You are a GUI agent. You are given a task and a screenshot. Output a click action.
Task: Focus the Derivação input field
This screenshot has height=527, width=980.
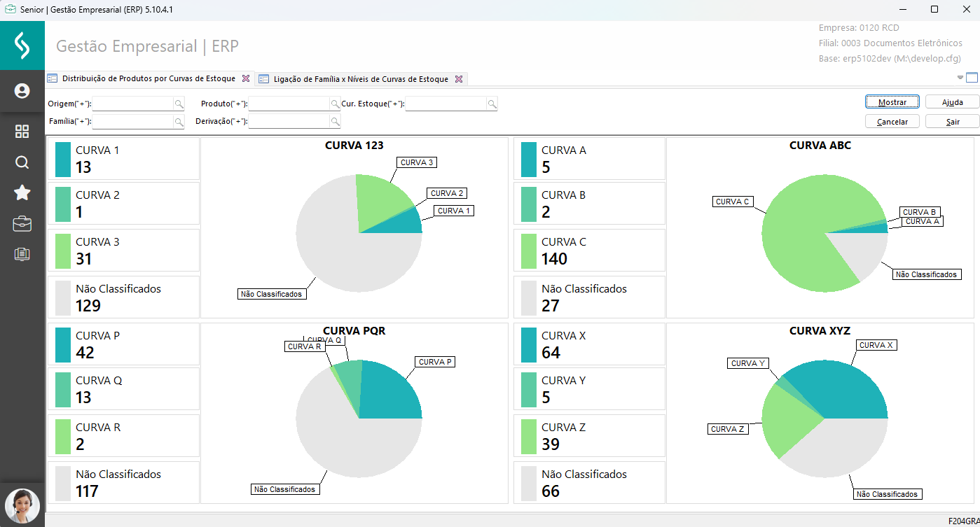(289, 122)
